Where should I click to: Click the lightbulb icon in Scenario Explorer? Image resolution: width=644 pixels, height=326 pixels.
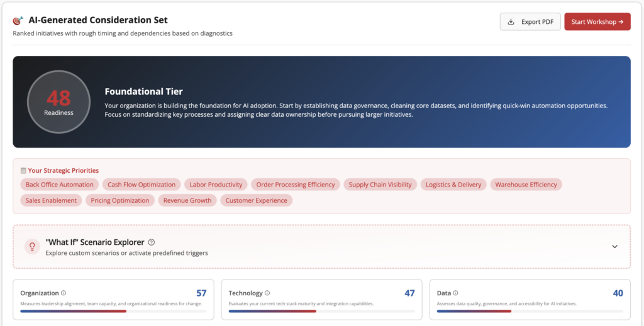tap(32, 246)
